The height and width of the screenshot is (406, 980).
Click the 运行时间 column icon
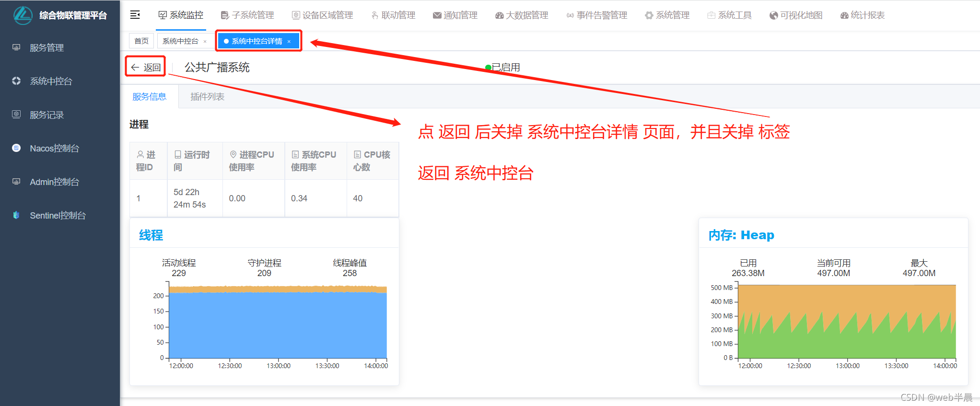coord(178,154)
